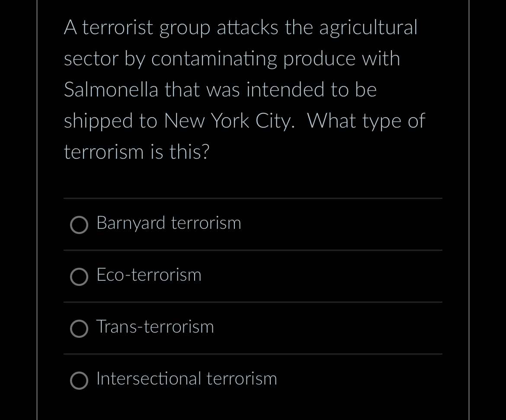Click the Intersectional terrorism answer label
The image size is (506, 420).
[x=186, y=379]
